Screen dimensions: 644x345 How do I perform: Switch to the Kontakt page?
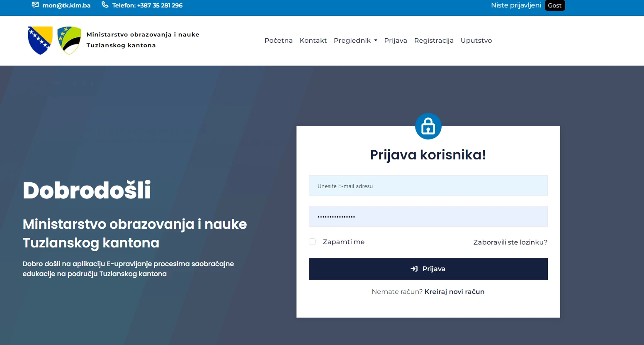[x=313, y=40]
